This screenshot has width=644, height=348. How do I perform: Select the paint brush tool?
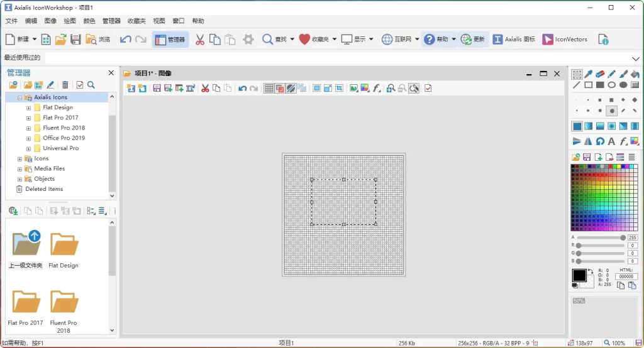[623, 74]
